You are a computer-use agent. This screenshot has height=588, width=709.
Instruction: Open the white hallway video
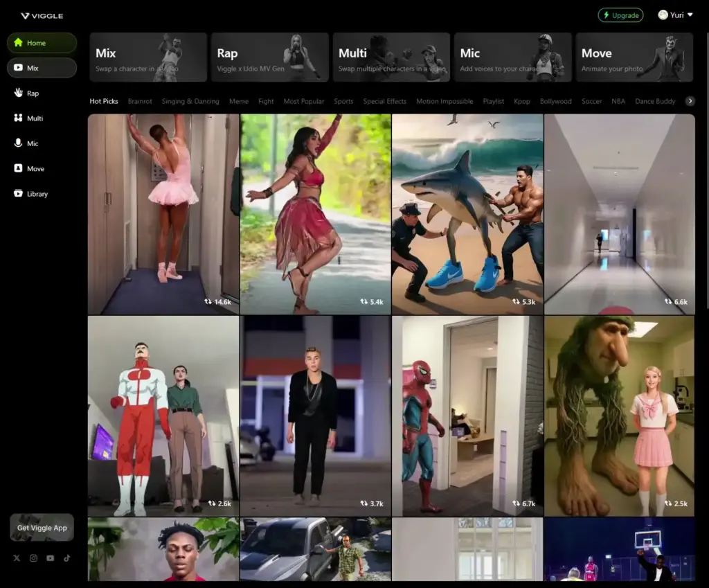tap(620, 215)
